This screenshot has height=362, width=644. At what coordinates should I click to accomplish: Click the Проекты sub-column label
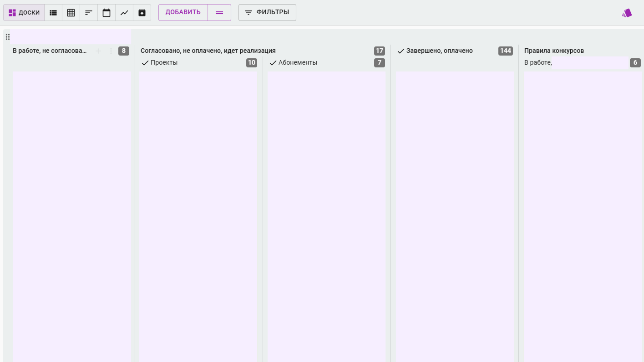coord(164,63)
